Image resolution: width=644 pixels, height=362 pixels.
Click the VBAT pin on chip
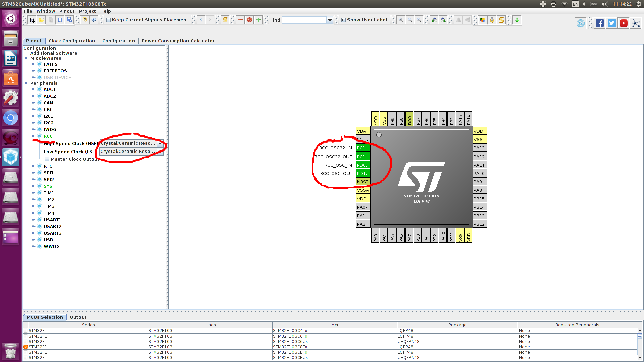(363, 131)
